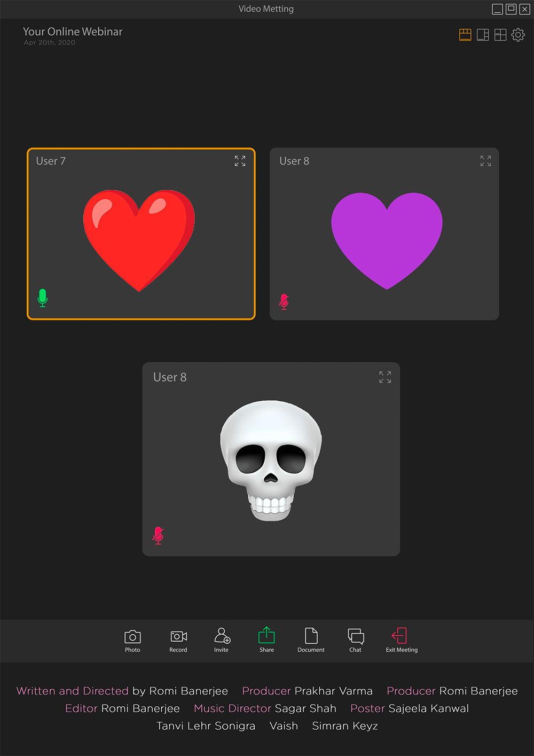Open the settings gear icon
This screenshot has width=534, height=756.
[x=518, y=35]
